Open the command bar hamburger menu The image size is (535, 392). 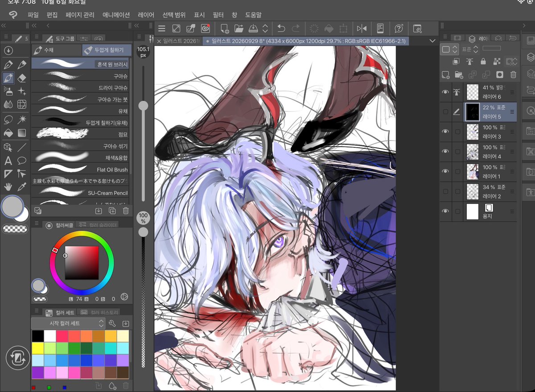(x=162, y=29)
